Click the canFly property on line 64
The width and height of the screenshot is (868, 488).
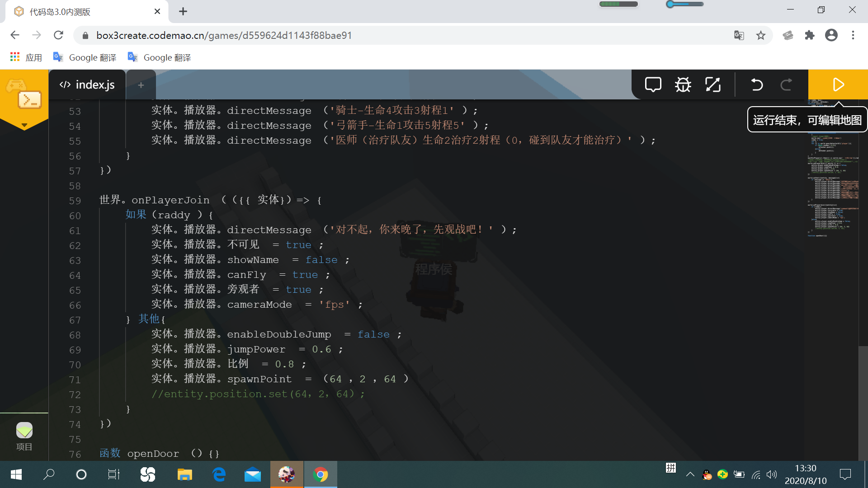coord(246,275)
